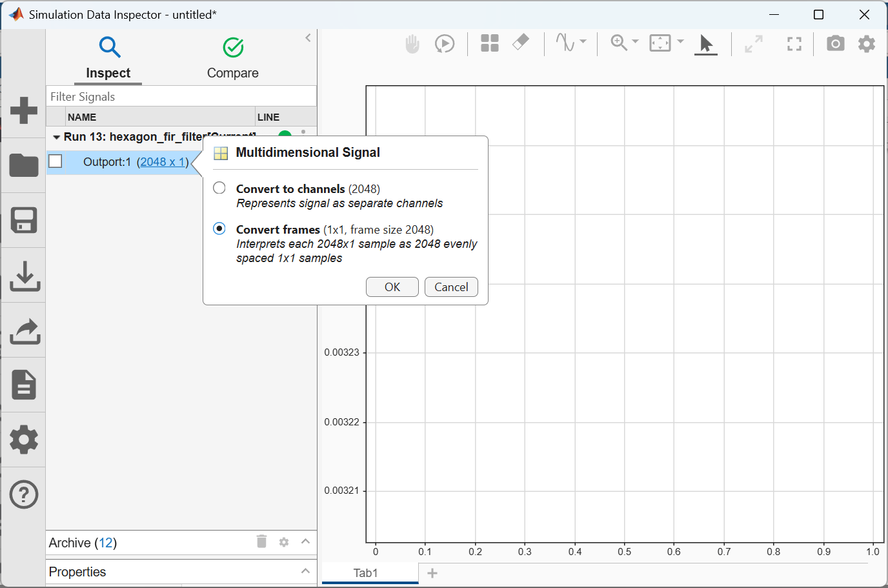Click the Save floppy disk icon

(x=24, y=220)
